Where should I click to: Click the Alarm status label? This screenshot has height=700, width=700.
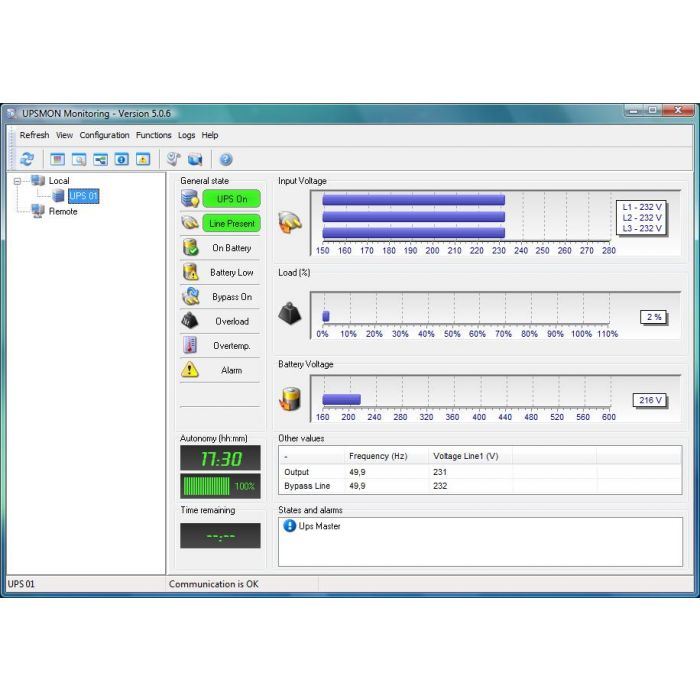tap(231, 370)
